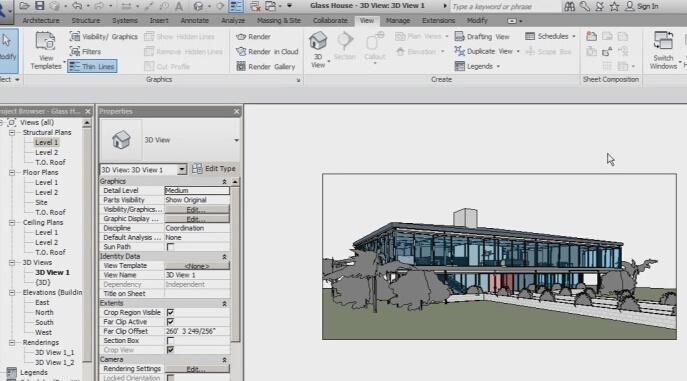Image resolution: width=687 pixels, height=381 pixels.
Task: Enable the Sun Path checkbox
Action: pos(170,247)
